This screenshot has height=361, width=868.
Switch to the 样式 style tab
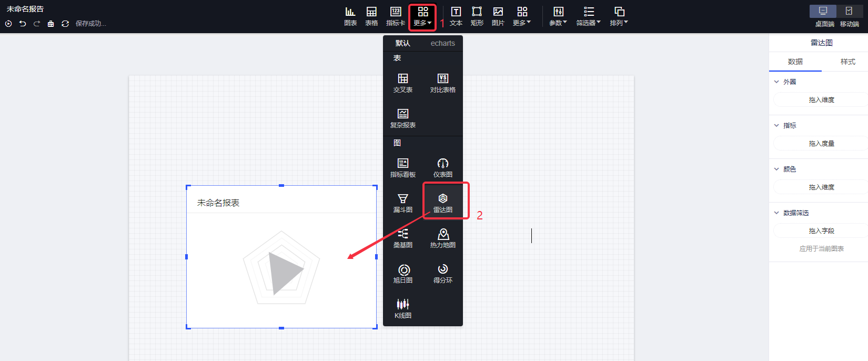pyautogui.click(x=847, y=62)
